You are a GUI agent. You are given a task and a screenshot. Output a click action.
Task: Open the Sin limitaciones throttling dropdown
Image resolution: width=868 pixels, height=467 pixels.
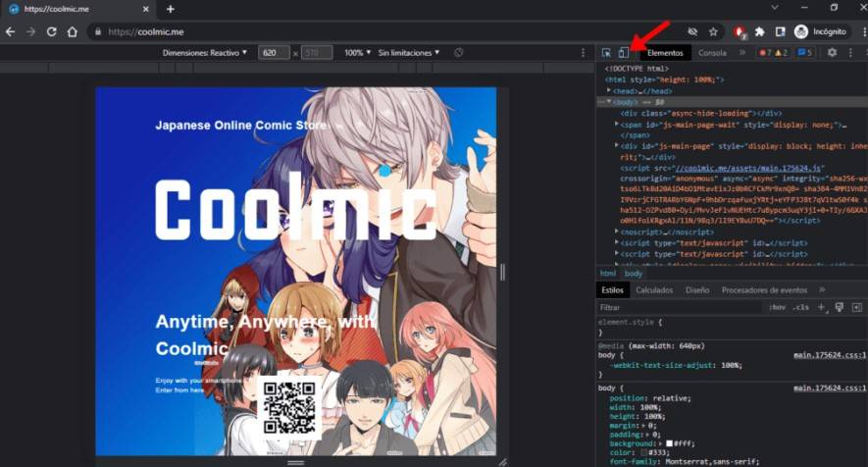[x=409, y=53]
